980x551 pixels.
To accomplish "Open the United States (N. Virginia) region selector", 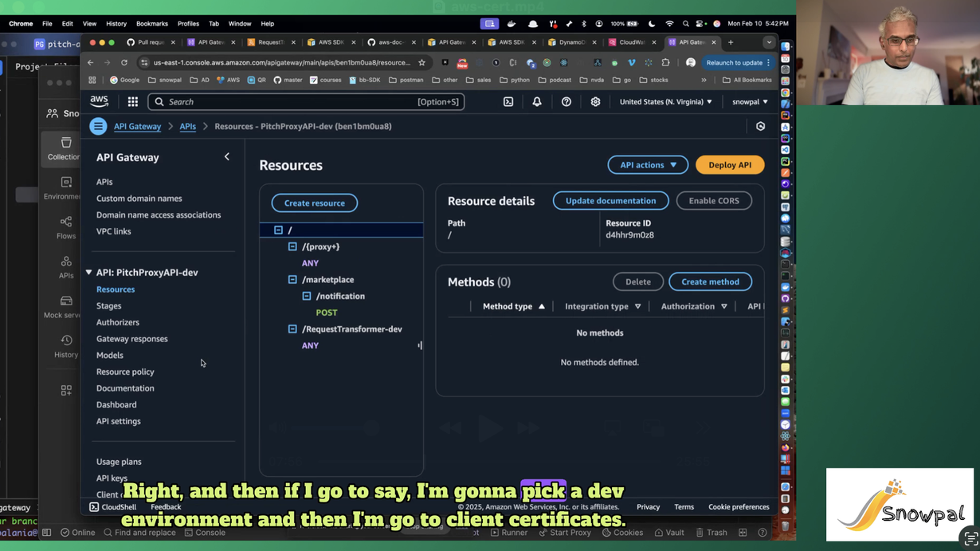I will [666, 102].
